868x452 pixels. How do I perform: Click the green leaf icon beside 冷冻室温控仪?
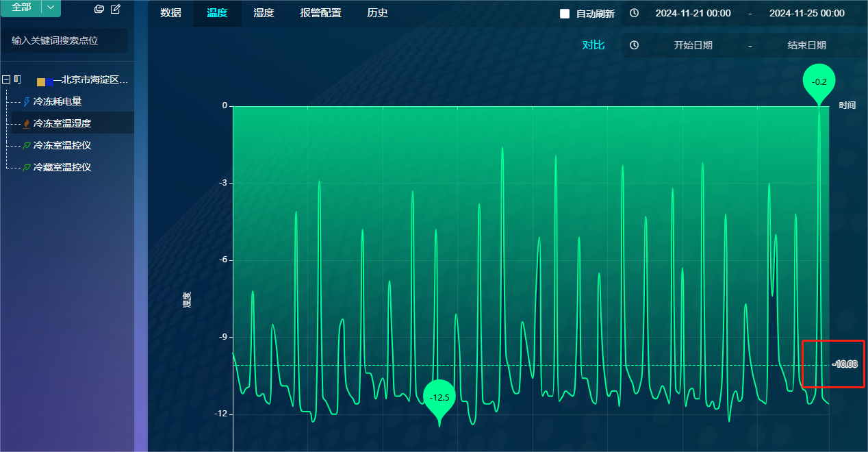(x=27, y=145)
